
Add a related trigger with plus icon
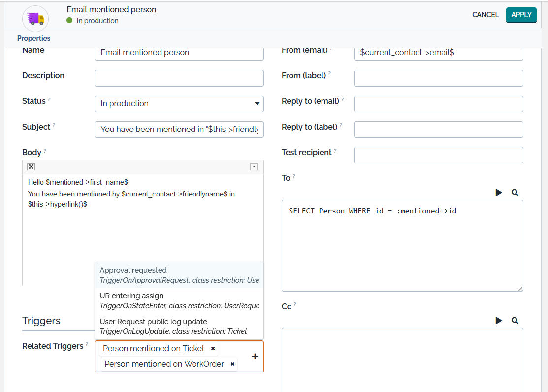pos(255,357)
